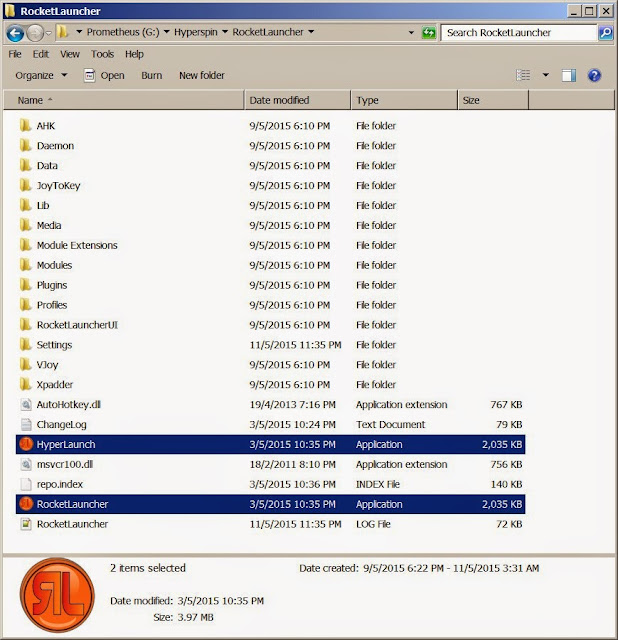Open recent locations dropdown beside Forward arrow
Screen dimensions: 618x640
[49, 33]
